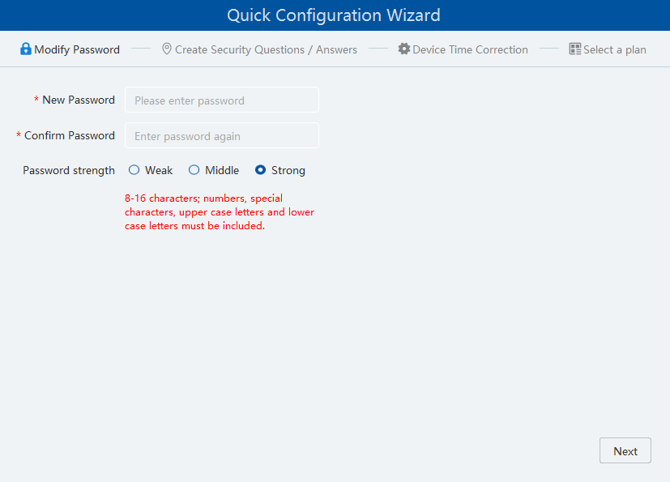The image size is (670, 482).
Task: Click the Confirm Password field label
Action: coord(69,135)
